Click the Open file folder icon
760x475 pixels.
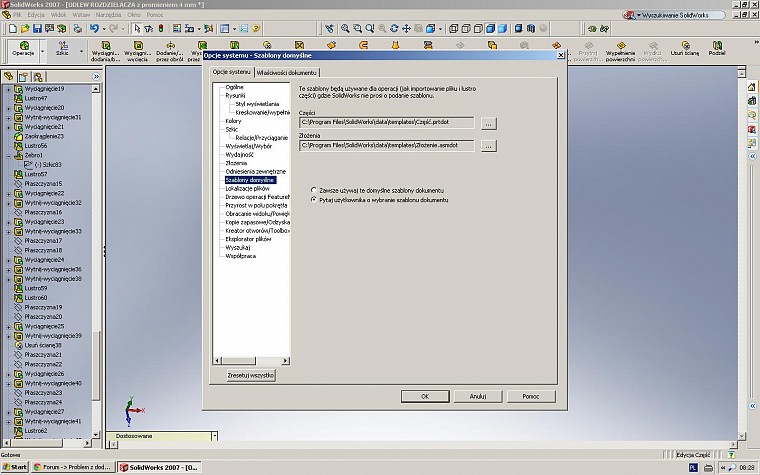coord(25,29)
